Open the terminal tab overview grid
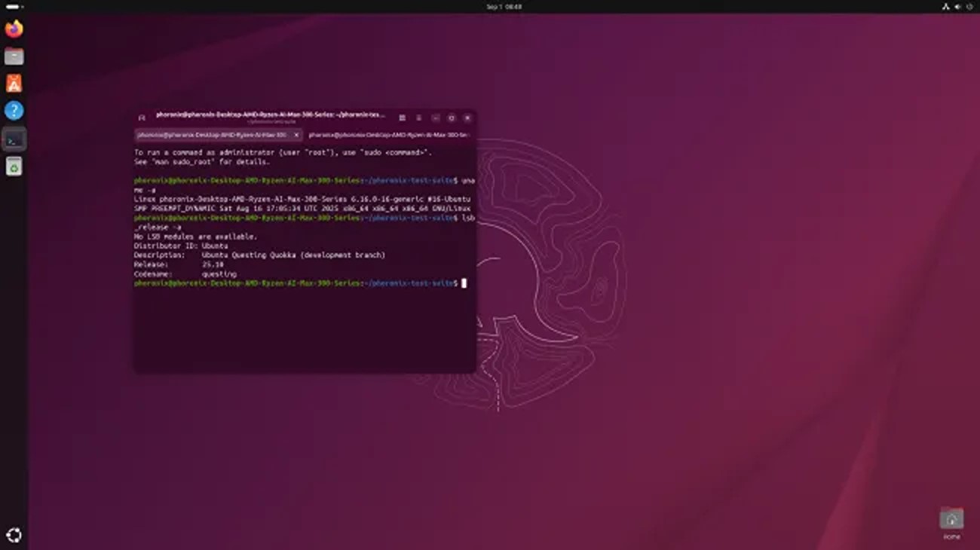Viewport: 980px width, 550px height. tap(402, 118)
